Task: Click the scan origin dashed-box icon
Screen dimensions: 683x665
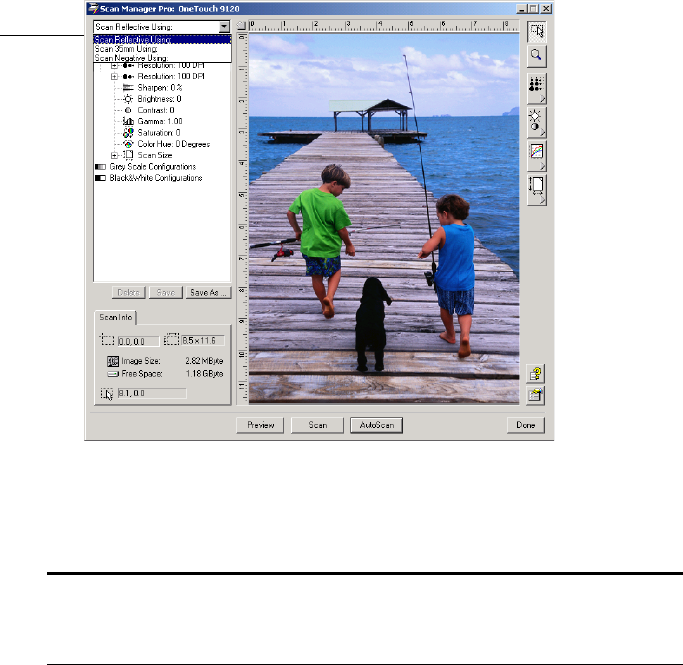Action: pyautogui.click(x=107, y=340)
